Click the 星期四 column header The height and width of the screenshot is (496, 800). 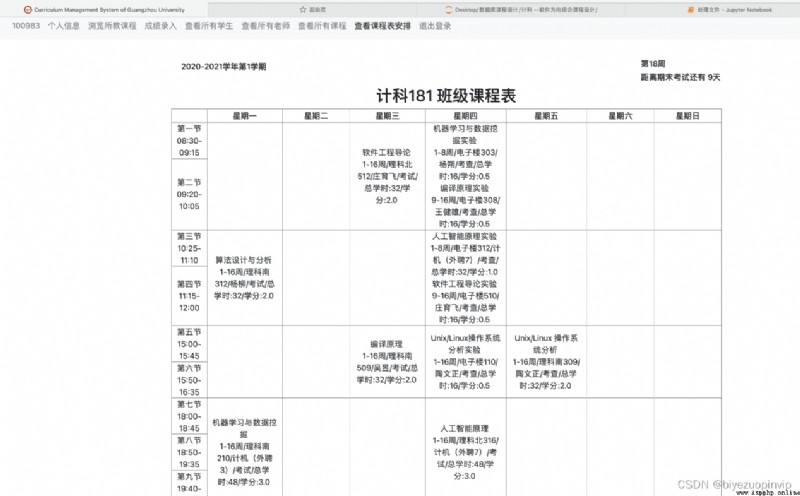(x=466, y=116)
